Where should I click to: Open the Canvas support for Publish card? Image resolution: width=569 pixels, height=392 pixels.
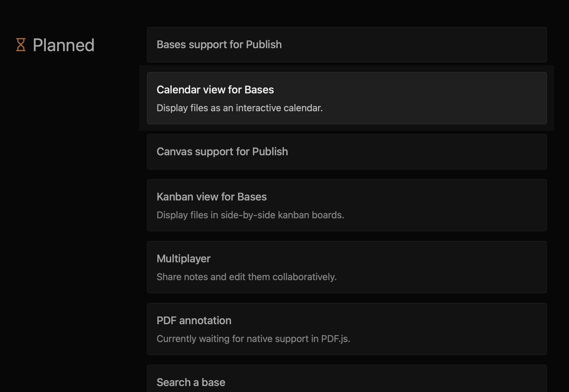point(347,152)
